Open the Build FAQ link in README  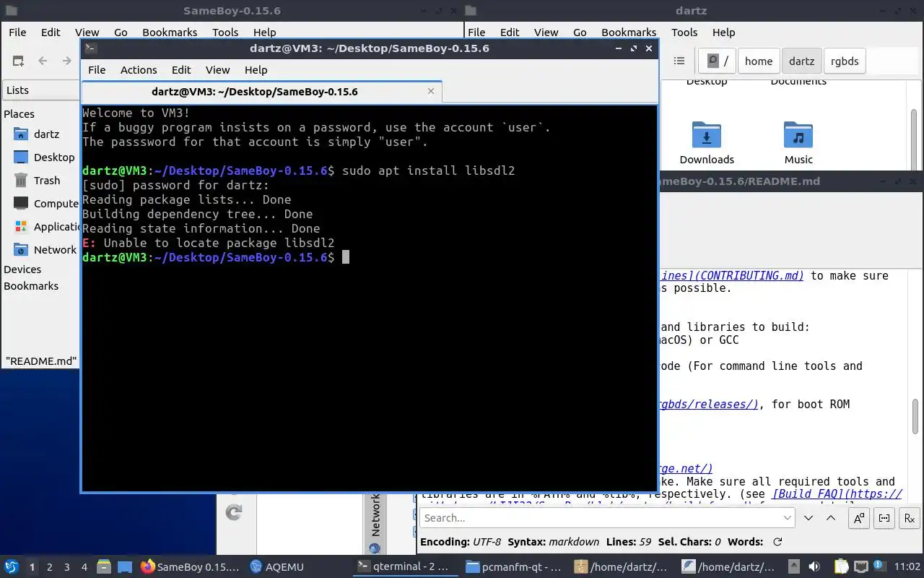pos(837,495)
